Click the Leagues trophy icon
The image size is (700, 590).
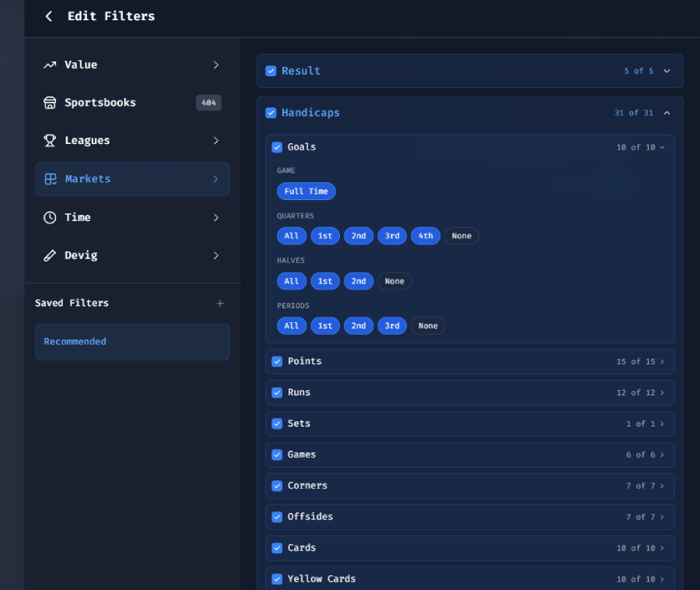coord(49,140)
